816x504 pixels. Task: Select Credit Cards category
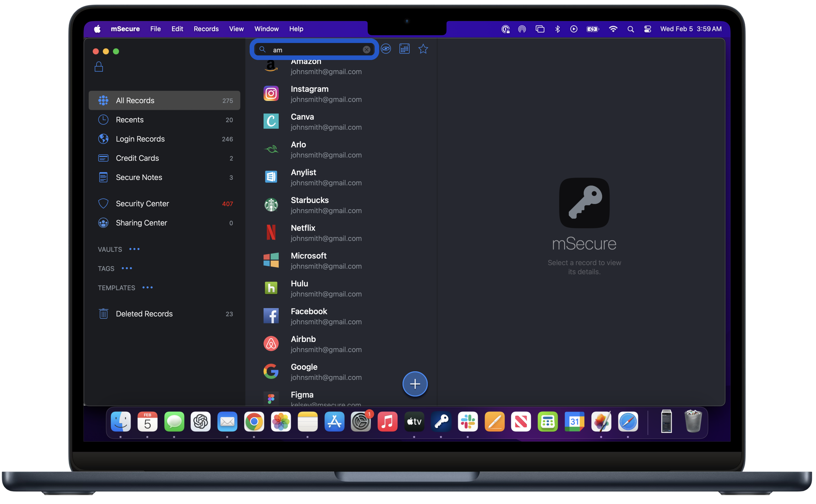coord(137,158)
